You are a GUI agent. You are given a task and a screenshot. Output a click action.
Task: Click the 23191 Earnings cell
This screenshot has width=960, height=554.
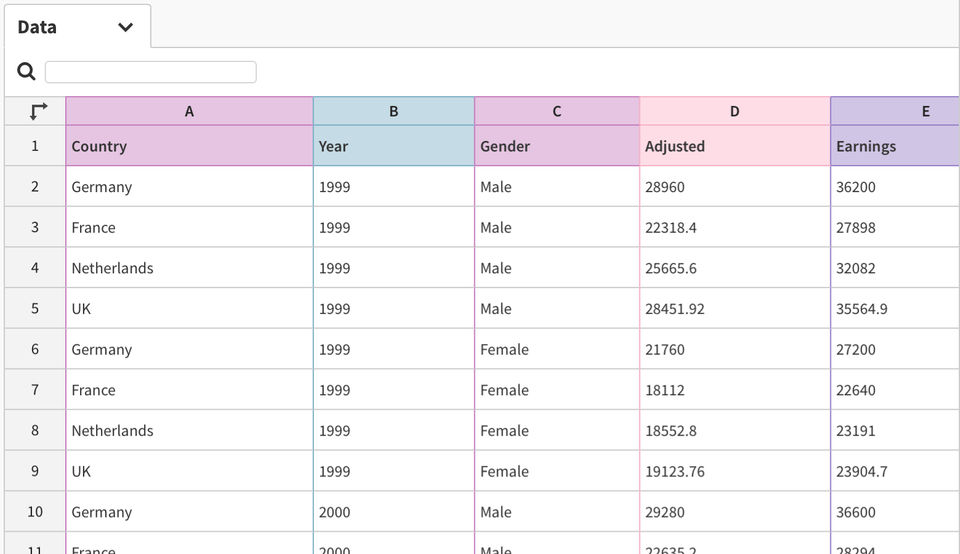click(895, 430)
